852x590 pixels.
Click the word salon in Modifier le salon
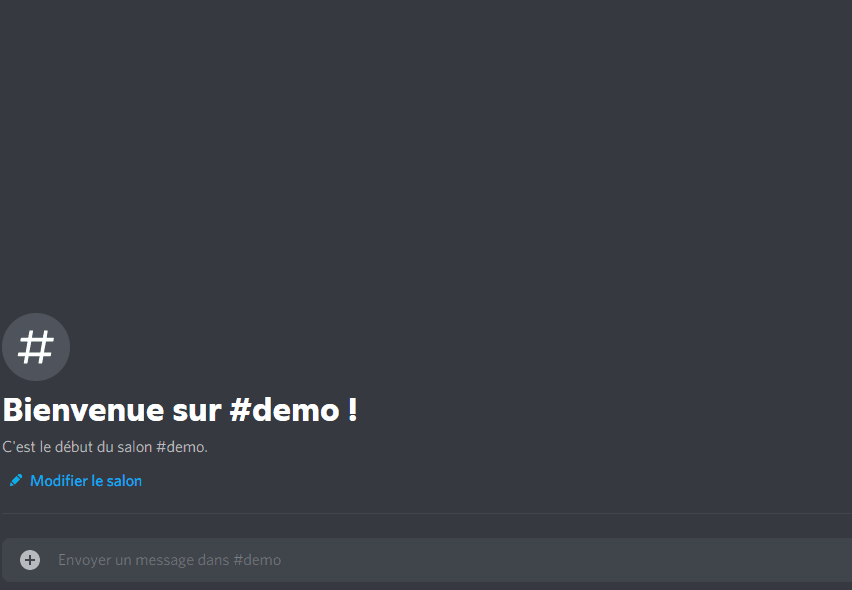pyautogui.click(x=124, y=481)
